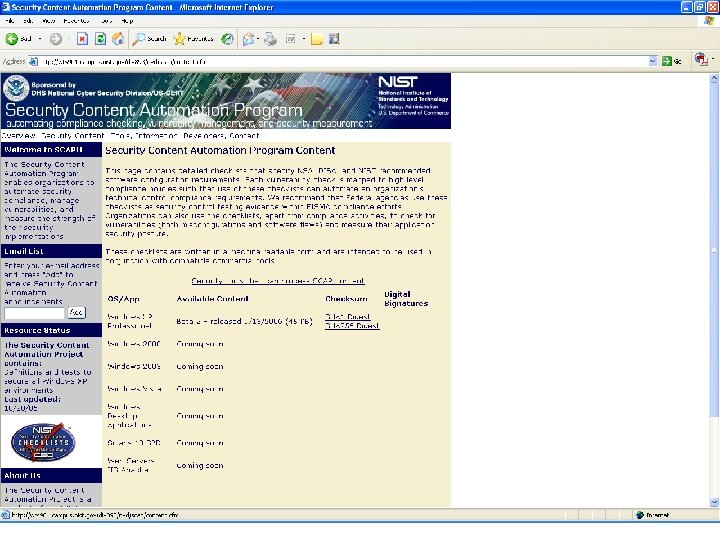
Task: Open the History icon in the toolbar
Action: point(227,39)
